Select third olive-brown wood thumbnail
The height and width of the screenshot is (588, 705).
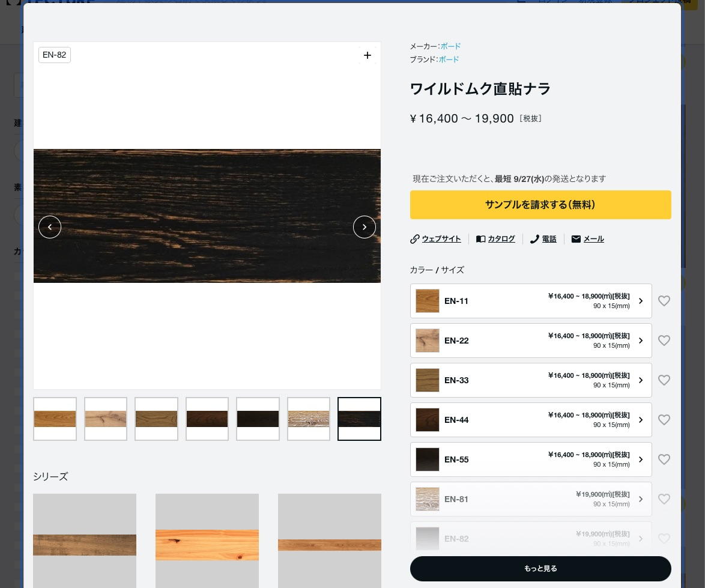157,419
